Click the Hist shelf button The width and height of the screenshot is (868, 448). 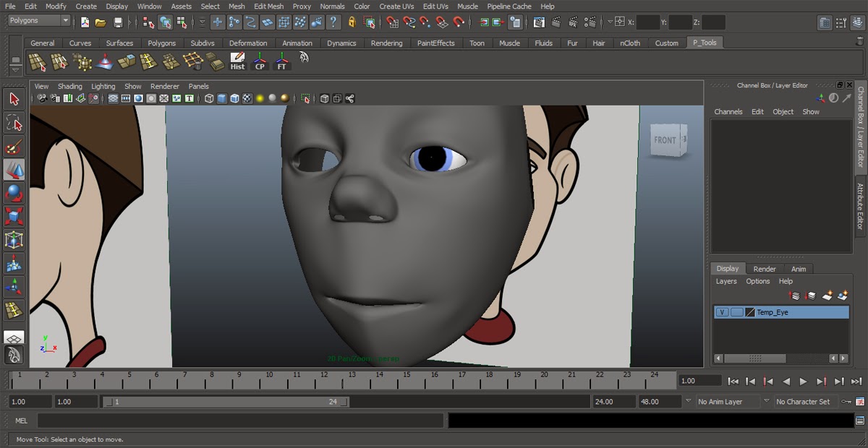click(x=237, y=61)
